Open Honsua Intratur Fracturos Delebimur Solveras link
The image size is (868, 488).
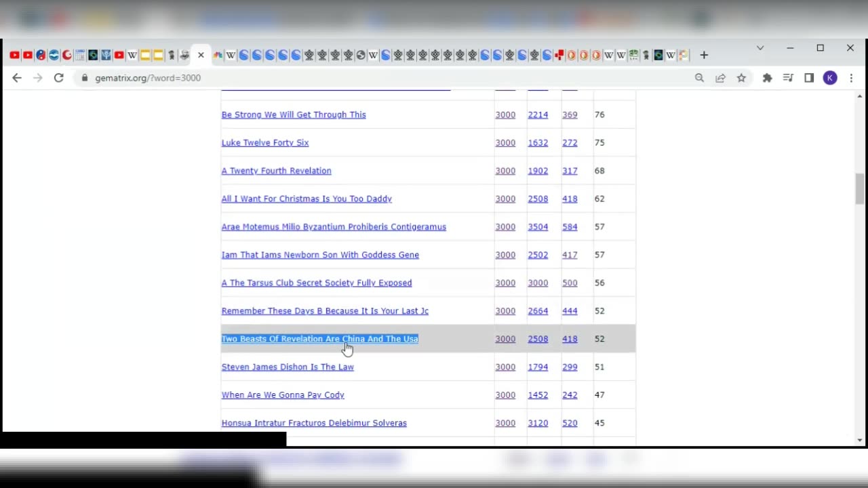[314, 423]
